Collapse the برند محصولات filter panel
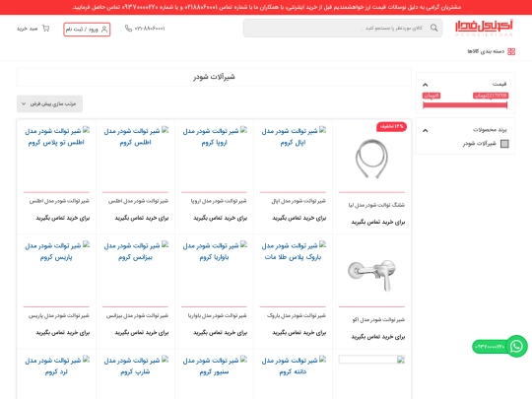 click(426, 130)
